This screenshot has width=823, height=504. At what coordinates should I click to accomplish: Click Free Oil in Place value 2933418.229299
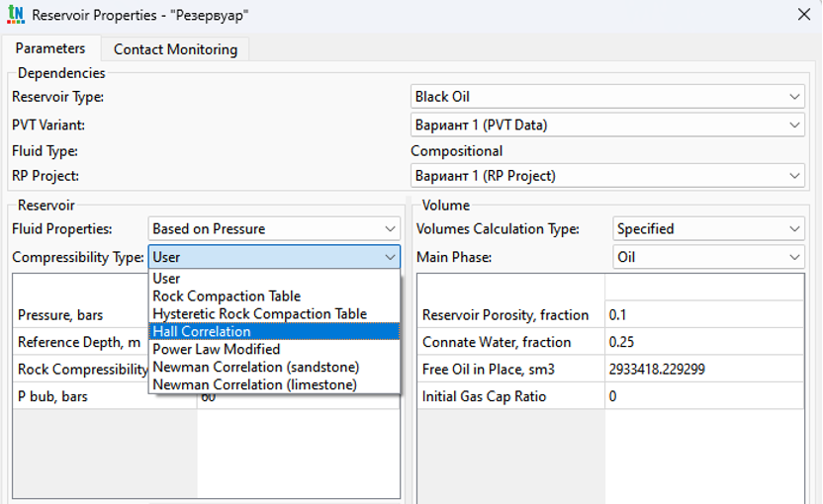[704, 370]
